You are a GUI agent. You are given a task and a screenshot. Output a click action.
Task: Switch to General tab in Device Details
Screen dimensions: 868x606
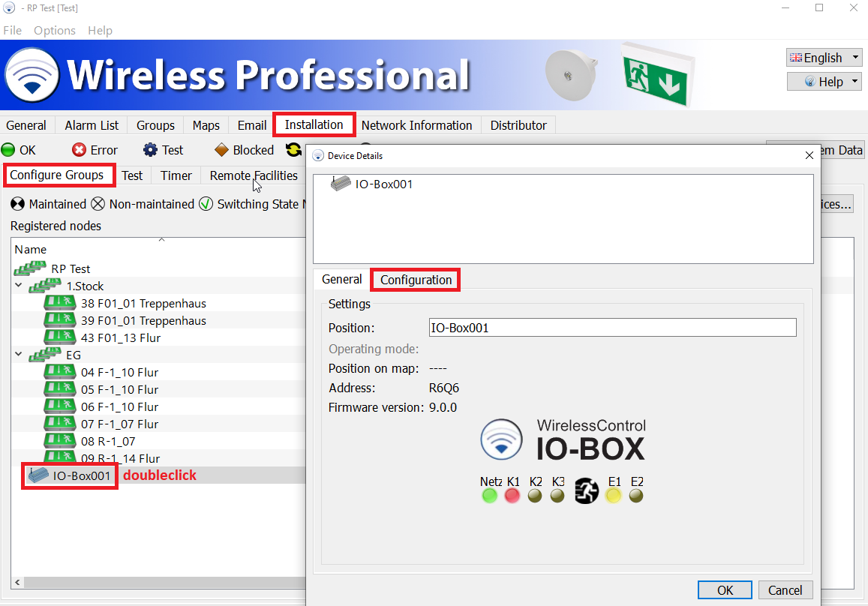341,280
